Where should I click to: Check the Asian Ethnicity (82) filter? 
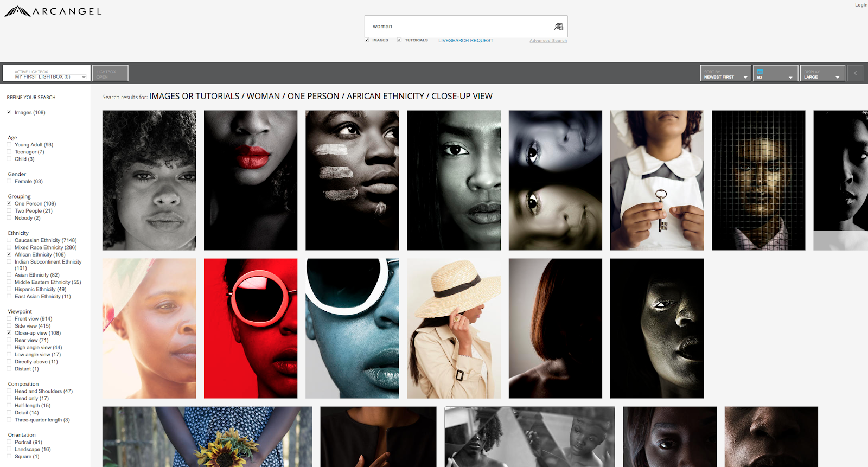9,275
